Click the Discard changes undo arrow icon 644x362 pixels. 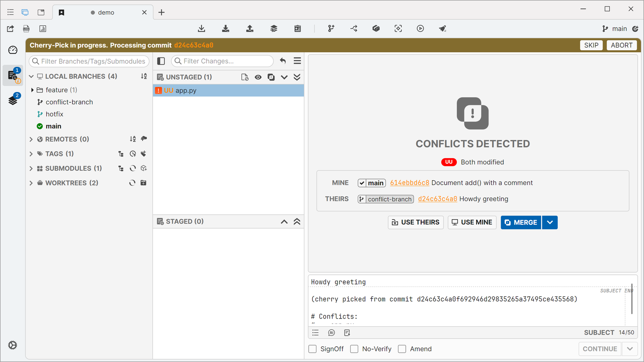coord(283,61)
